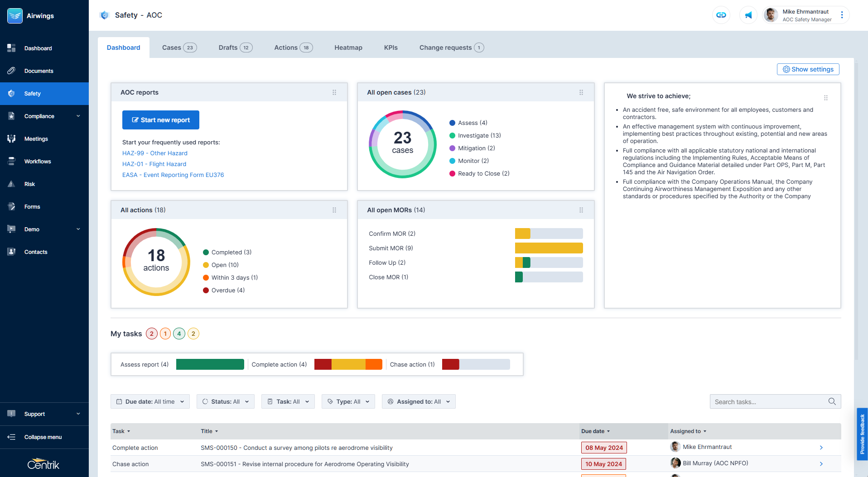The image size is (868, 477).
Task: Open the Due date: All time filter
Action: coord(150,401)
